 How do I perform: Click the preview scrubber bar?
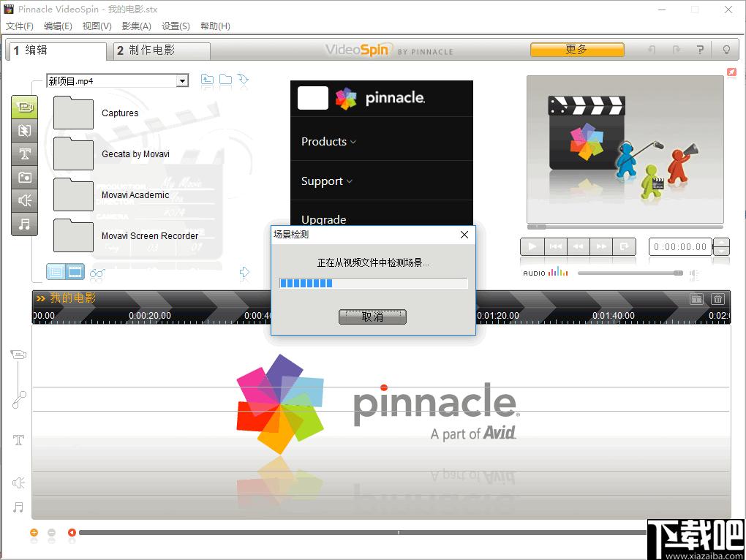pyautogui.click(x=625, y=227)
